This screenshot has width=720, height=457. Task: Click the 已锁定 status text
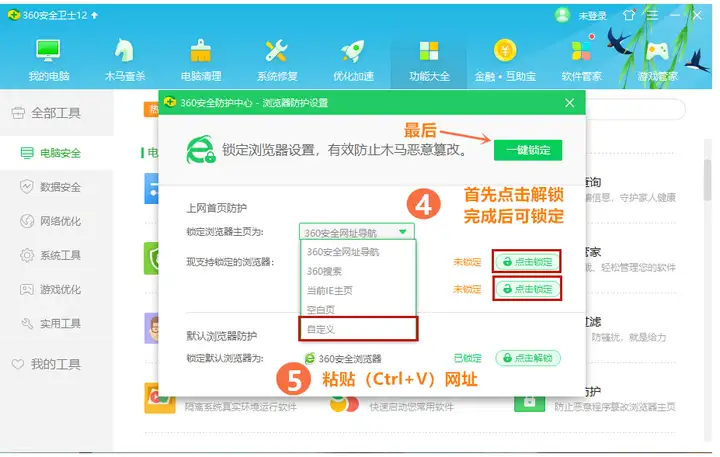click(467, 358)
